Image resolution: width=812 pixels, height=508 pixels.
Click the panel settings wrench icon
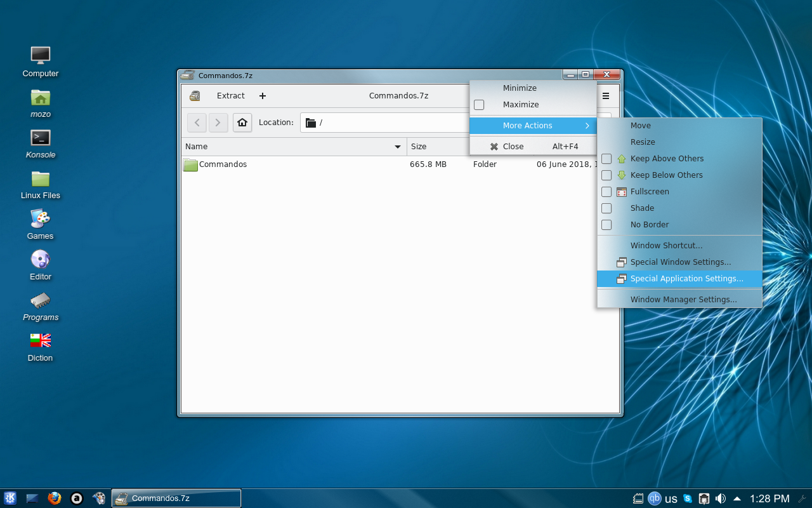point(802,498)
